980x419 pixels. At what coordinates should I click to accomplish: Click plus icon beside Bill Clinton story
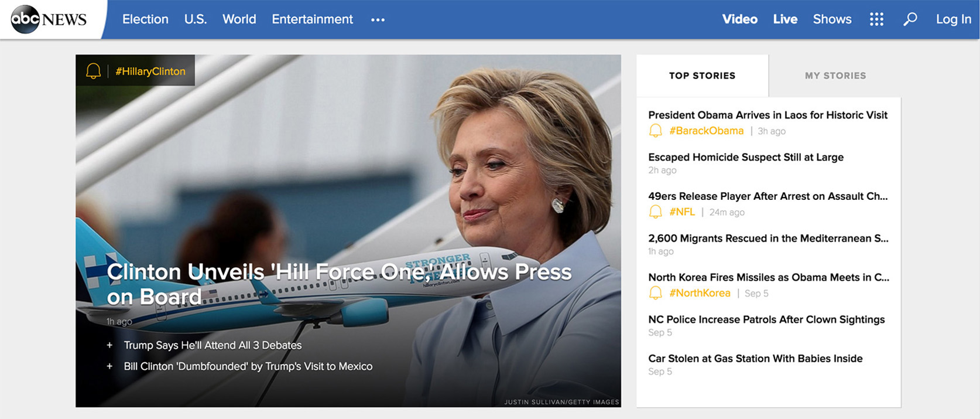pyautogui.click(x=109, y=366)
